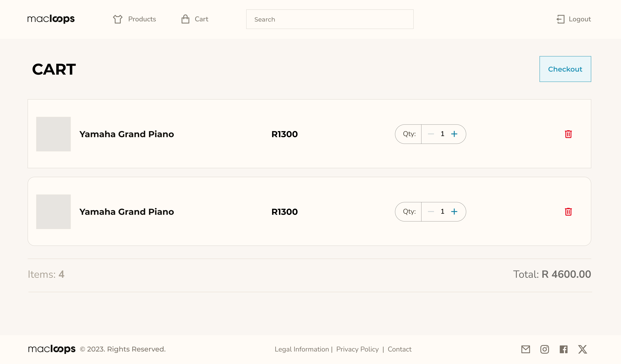The width and height of the screenshot is (621, 364).
Task: Open the Facebook icon in footer
Action: 564,349
